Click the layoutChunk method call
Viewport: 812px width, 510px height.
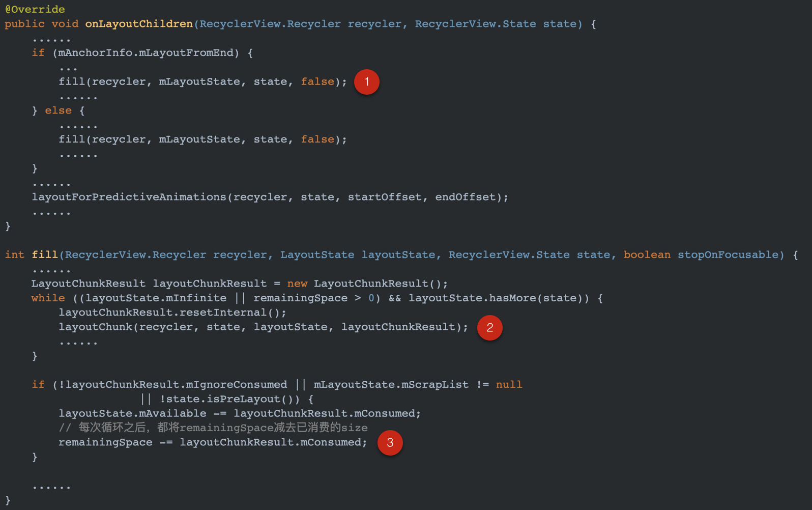click(263, 327)
